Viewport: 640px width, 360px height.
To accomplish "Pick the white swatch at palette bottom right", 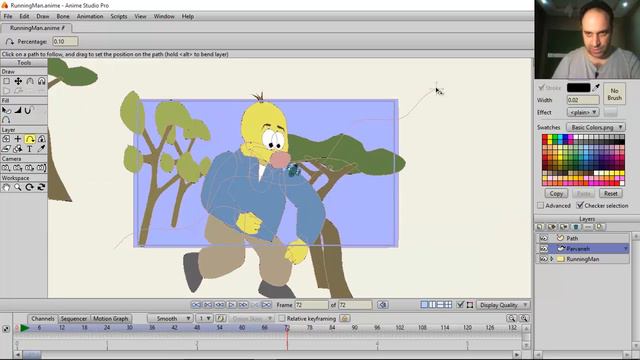I will [622, 183].
